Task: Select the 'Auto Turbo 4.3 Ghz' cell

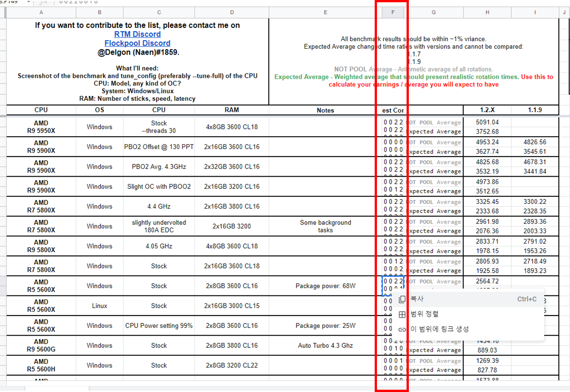Action: pyautogui.click(x=326, y=346)
